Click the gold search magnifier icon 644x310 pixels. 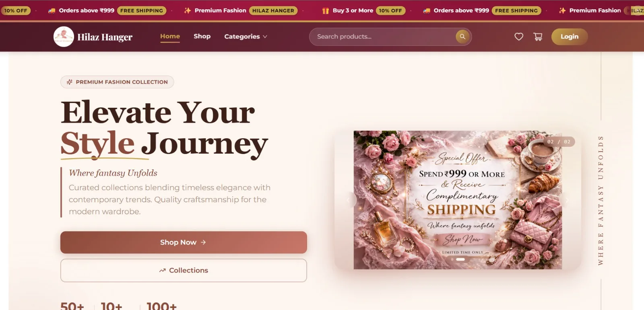pos(462,37)
